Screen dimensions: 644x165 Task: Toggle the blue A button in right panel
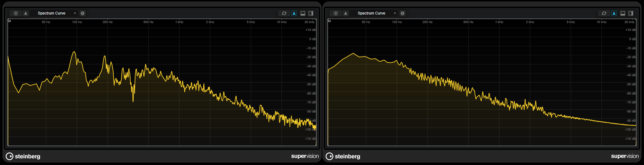tap(614, 13)
